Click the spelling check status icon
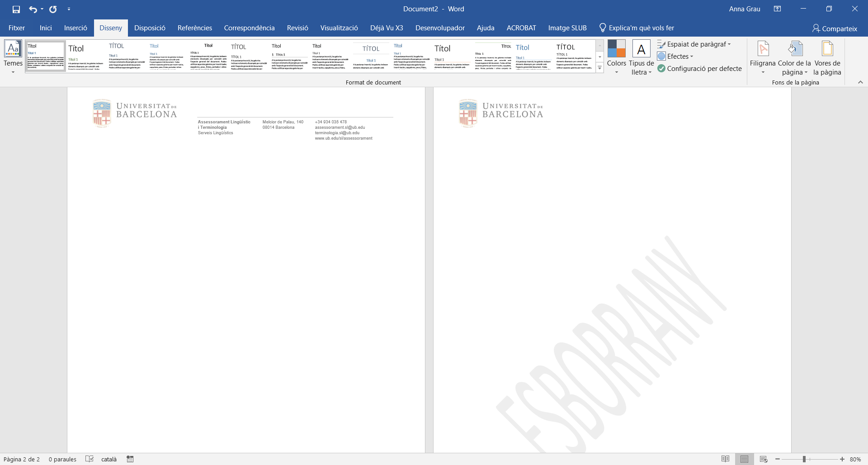This screenshot has width=868, height=465. click(90, 459)
